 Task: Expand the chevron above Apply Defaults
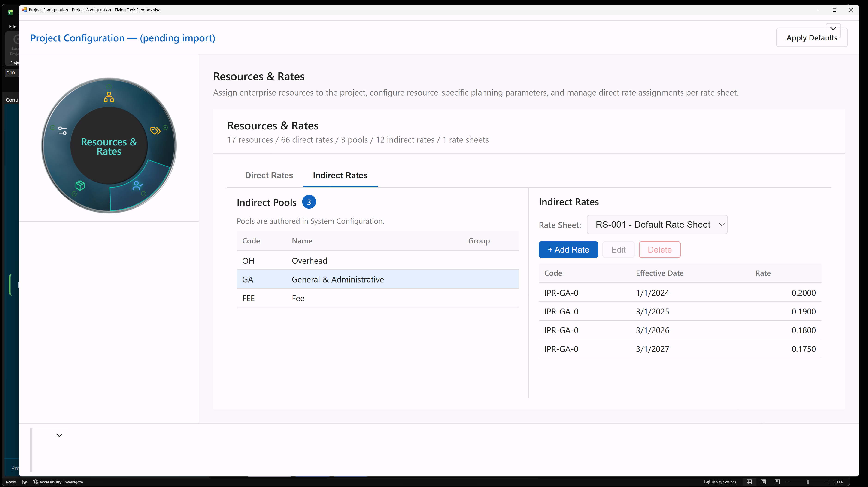(833, 29)
